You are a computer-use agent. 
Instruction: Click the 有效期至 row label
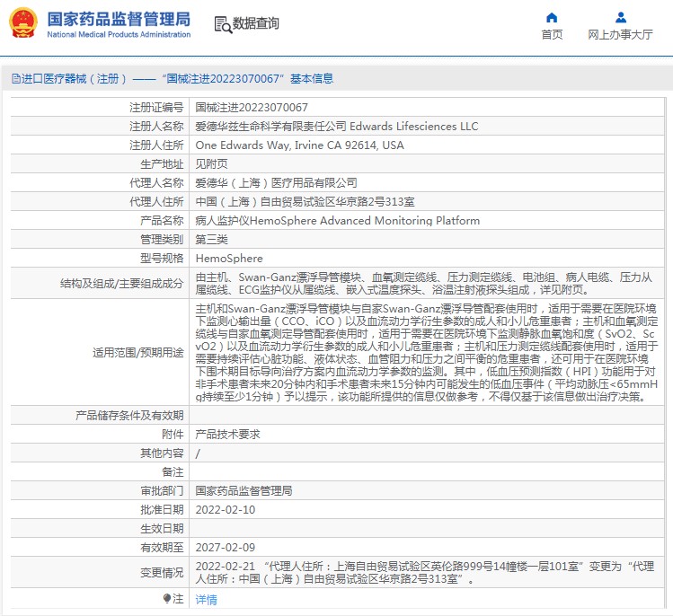pos(162,548)
